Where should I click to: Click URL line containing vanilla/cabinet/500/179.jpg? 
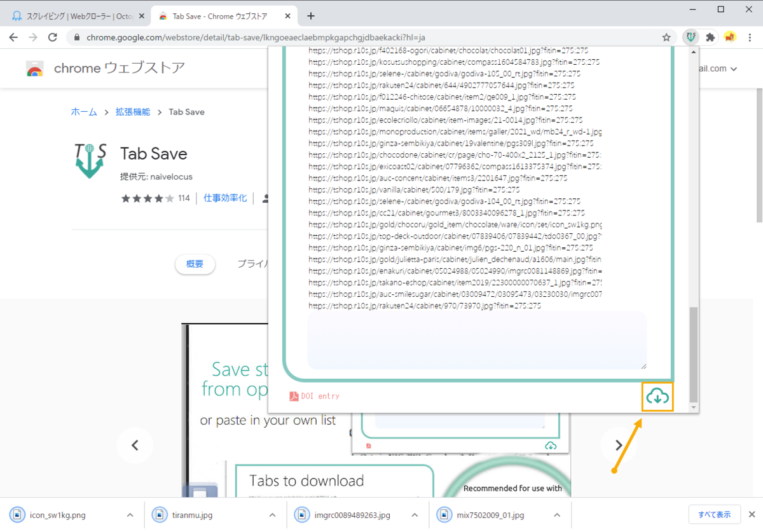(415, 190)
